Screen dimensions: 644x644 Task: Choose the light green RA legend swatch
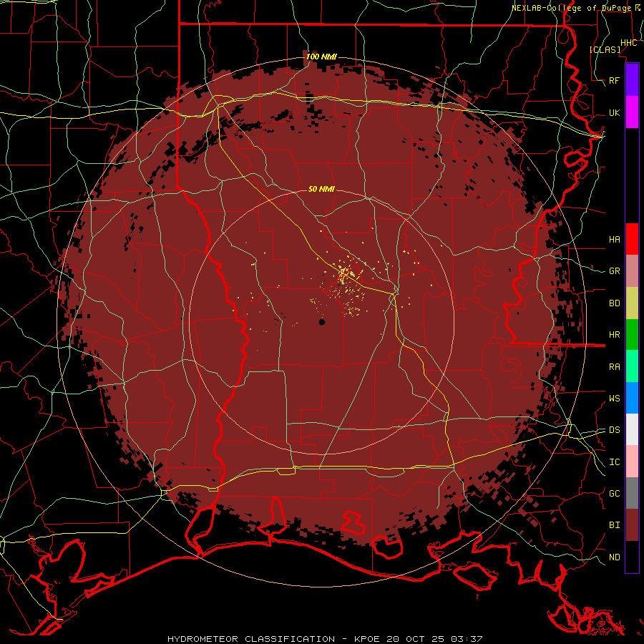point(632,366)
